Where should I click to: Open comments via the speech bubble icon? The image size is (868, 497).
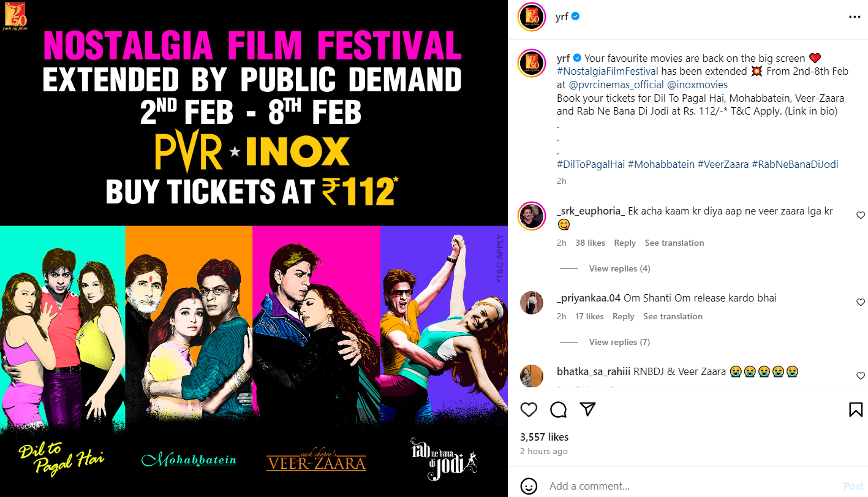[558, 409]
